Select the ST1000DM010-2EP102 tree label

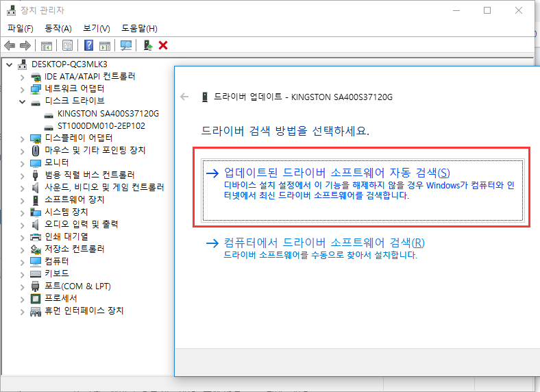101,126
